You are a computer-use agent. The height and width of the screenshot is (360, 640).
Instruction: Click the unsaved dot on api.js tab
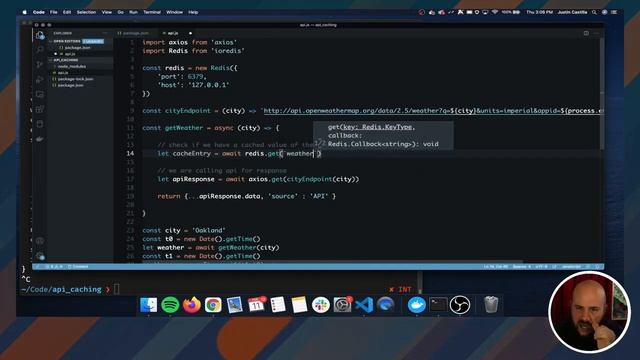click(x=190, y=33)
